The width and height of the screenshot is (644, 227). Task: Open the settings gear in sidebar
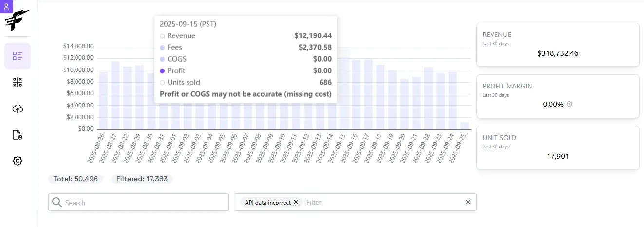pos(18,161)
